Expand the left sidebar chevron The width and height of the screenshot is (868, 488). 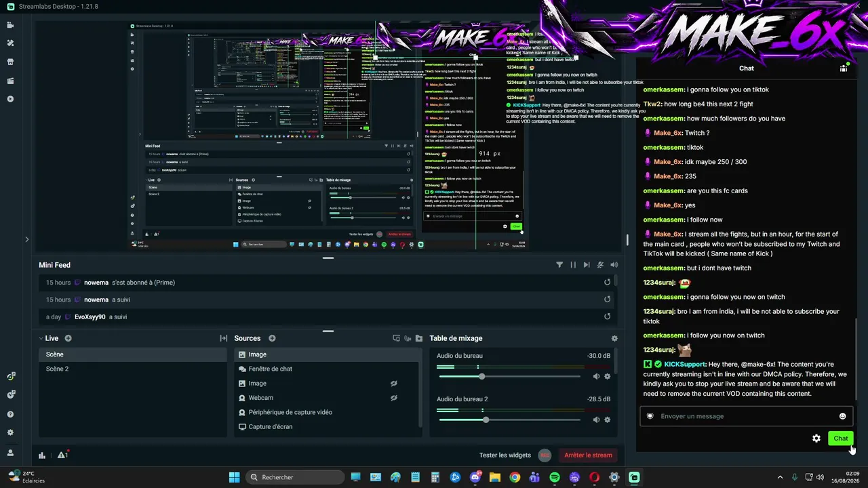pyautogui.click(x=27, y=239)
